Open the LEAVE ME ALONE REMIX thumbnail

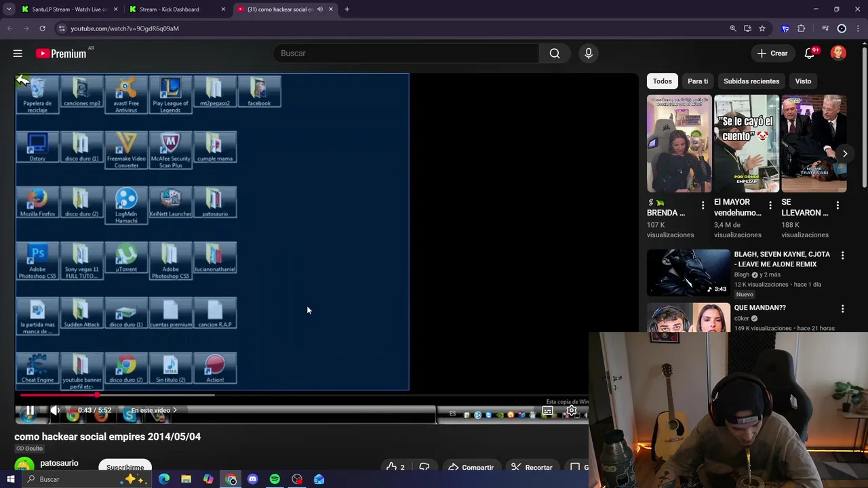click(688, 272)
